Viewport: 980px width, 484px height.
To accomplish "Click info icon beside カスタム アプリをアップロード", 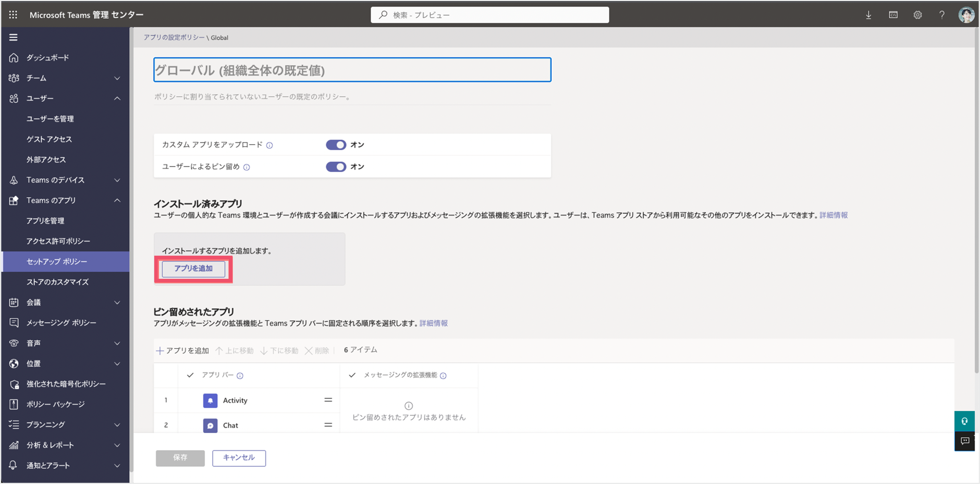I will [269, 145].
